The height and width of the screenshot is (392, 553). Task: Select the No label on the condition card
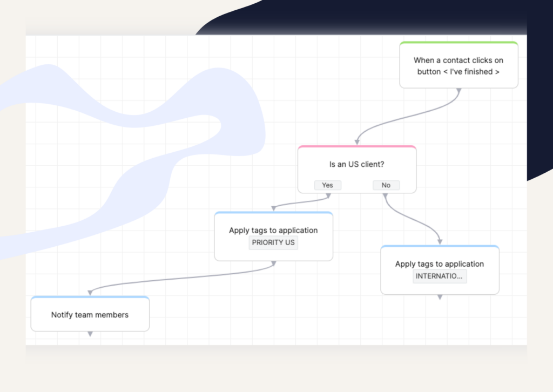point(386,185)
